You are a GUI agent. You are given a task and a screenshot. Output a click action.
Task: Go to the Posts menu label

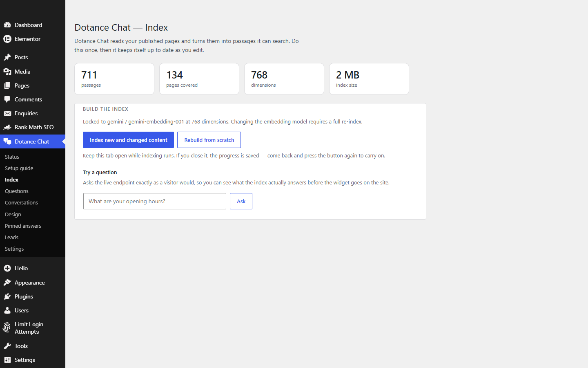(21, 57)
